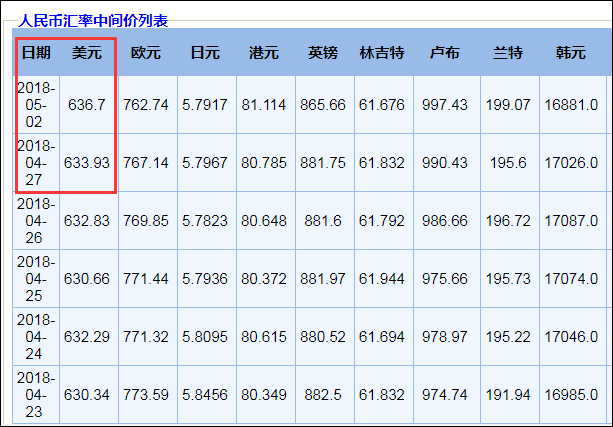Click the 林吉特 column header

point(382,52)
